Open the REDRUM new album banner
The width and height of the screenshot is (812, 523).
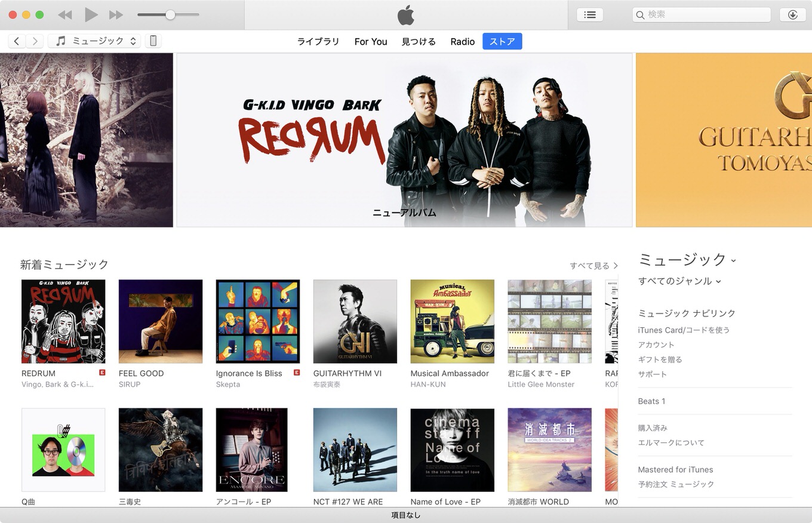pyautogui.click(x=404, y=140)
